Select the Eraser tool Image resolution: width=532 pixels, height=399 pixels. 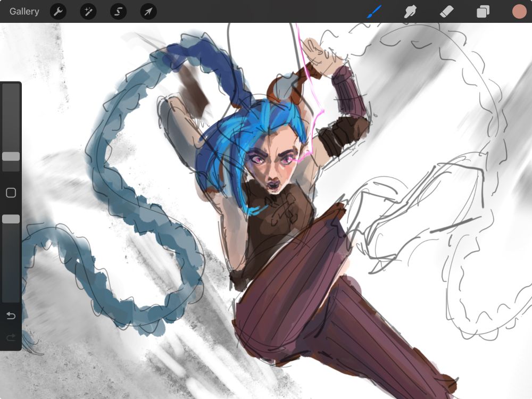click(x=446, y=11)
